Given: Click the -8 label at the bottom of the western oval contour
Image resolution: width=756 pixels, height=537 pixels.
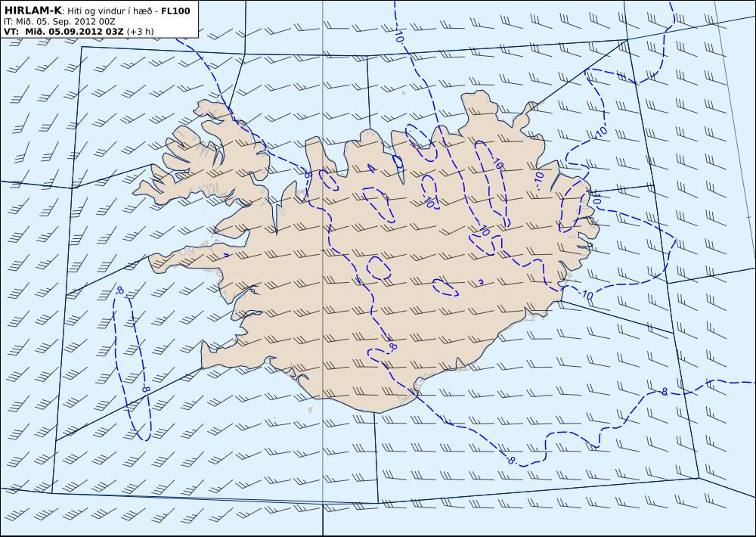Looking at the screenshot, I should pyautogui.click(x=146, y=389).
